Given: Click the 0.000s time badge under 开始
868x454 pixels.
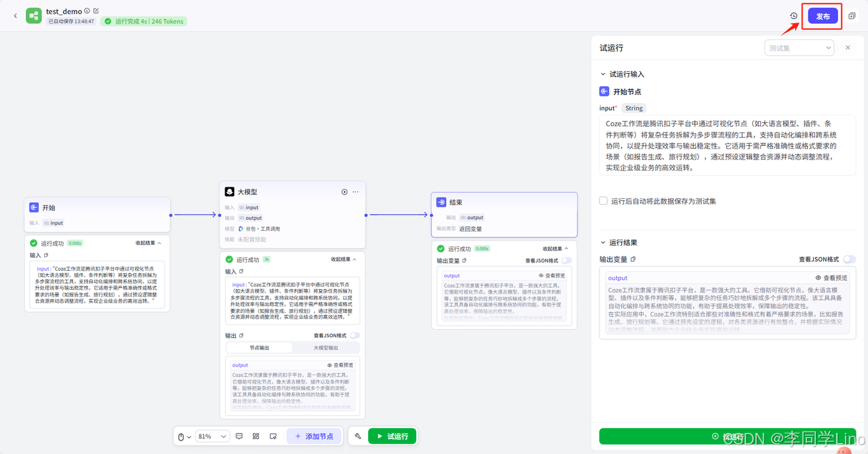Looking at the screenshot, I should 75,243.
